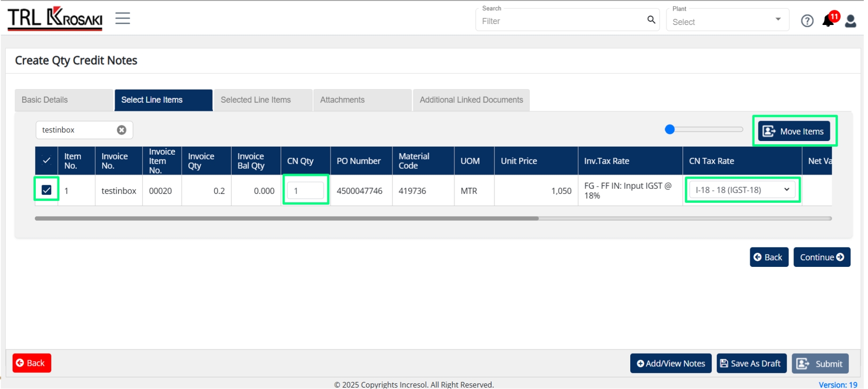
Task: Go to the Attachments tab
Action: [x=363, y=100]
